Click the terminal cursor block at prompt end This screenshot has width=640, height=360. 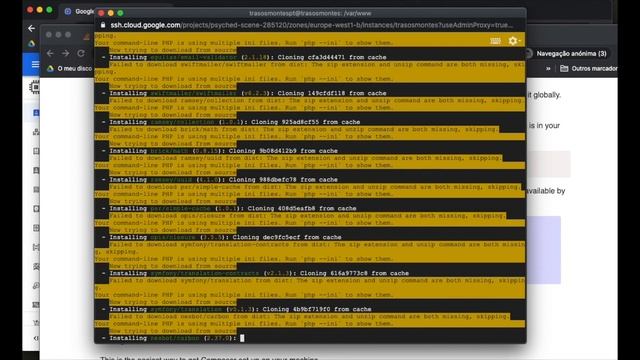coord(242,338)
